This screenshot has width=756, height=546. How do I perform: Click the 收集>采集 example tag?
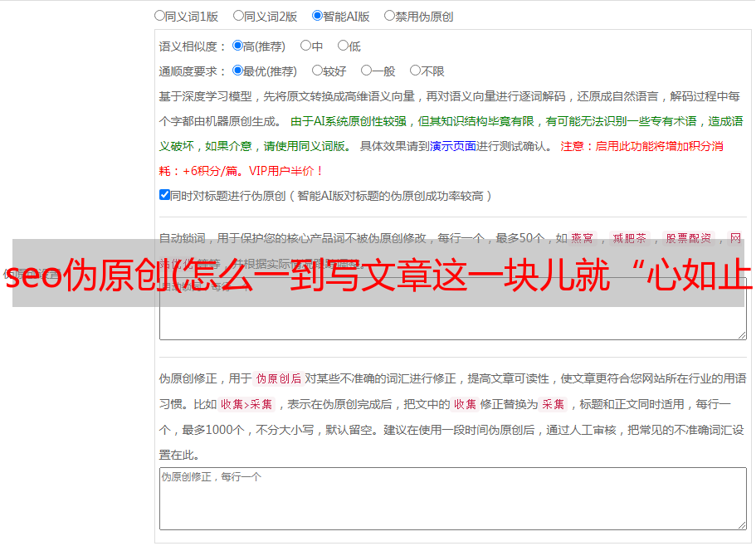point(246,404)
